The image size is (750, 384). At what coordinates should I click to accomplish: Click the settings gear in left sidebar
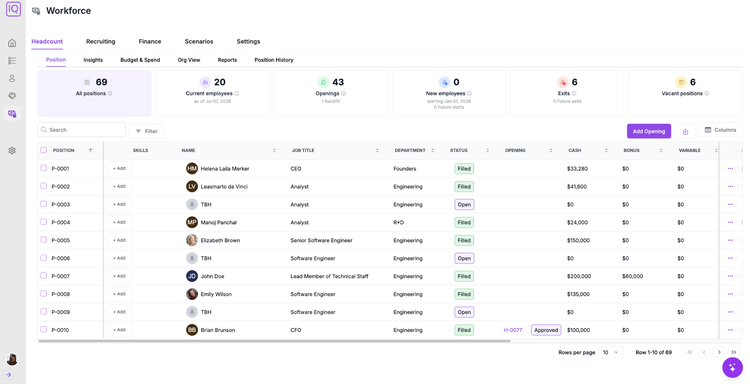pyautogui.click(x=12, y=150)
